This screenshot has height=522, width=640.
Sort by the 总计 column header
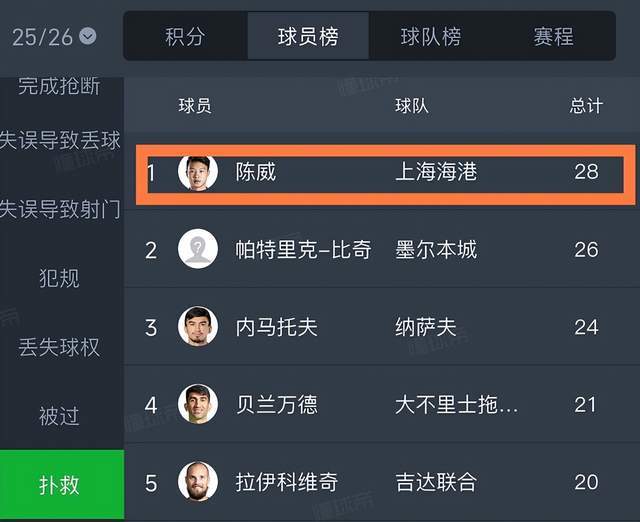[586, 106]
